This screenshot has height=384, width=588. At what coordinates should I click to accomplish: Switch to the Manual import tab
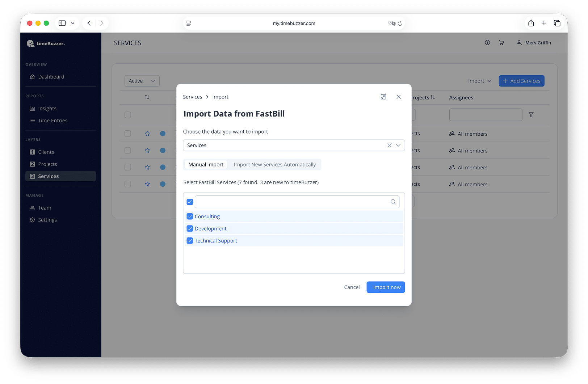(x=206, y=165)
